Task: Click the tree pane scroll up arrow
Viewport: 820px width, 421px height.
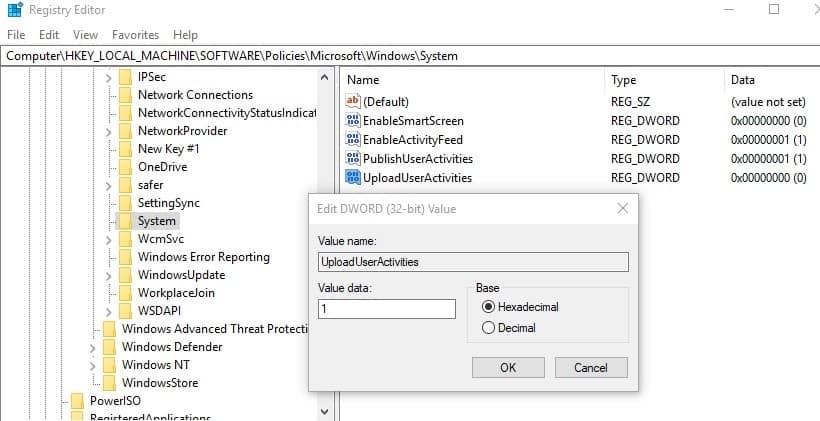Action: coord(324,77)
